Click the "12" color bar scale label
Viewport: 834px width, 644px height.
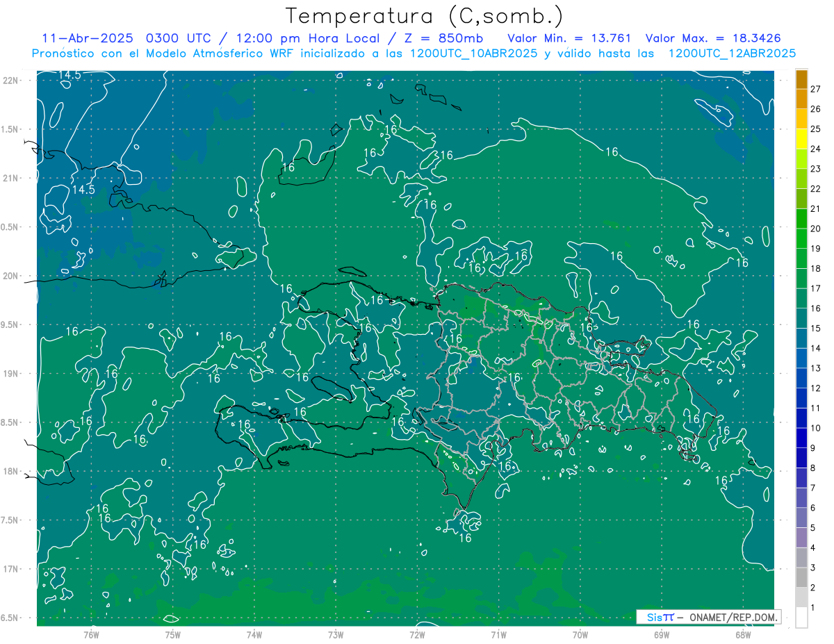pos(815,388)
